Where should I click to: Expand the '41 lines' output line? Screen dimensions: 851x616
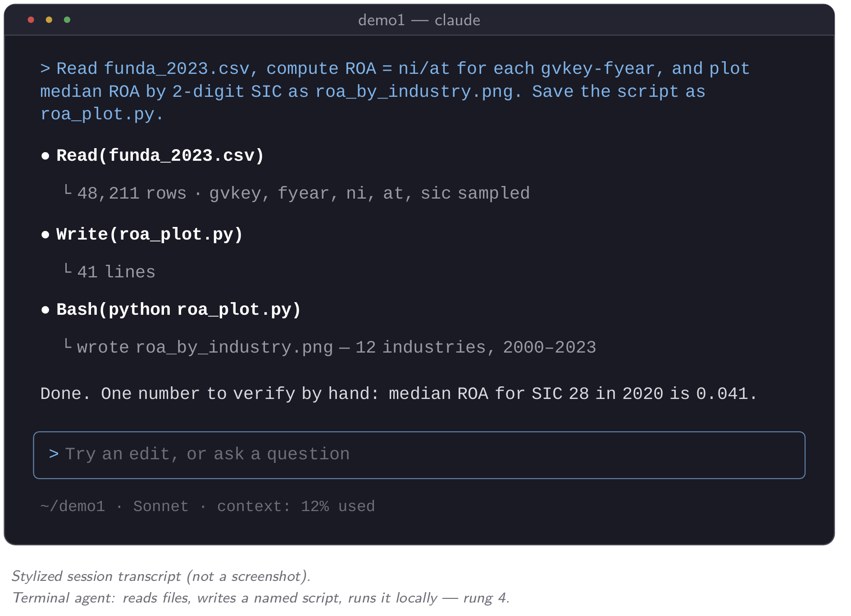tap(109, 272)
